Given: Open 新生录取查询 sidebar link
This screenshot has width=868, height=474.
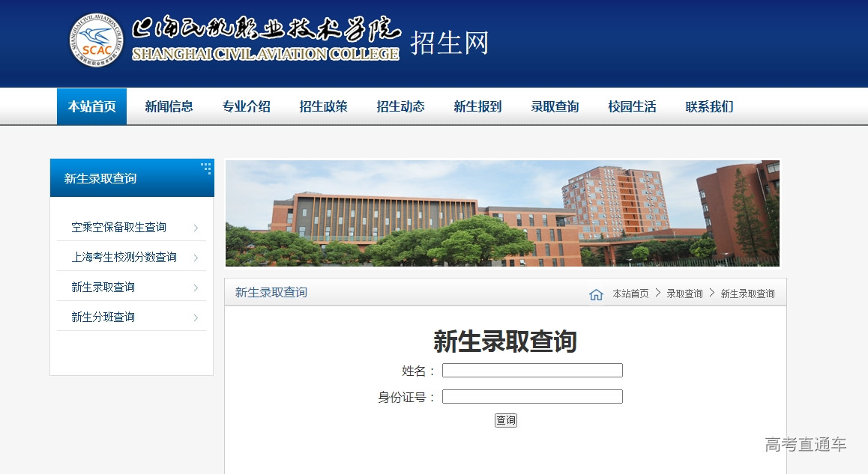Looking at the screenshot, I should 103,288.
